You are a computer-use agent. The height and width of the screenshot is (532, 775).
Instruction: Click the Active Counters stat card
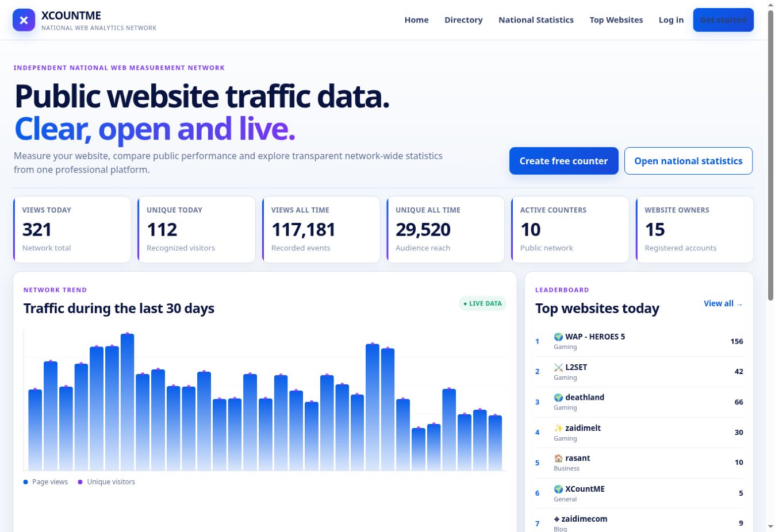570,230
